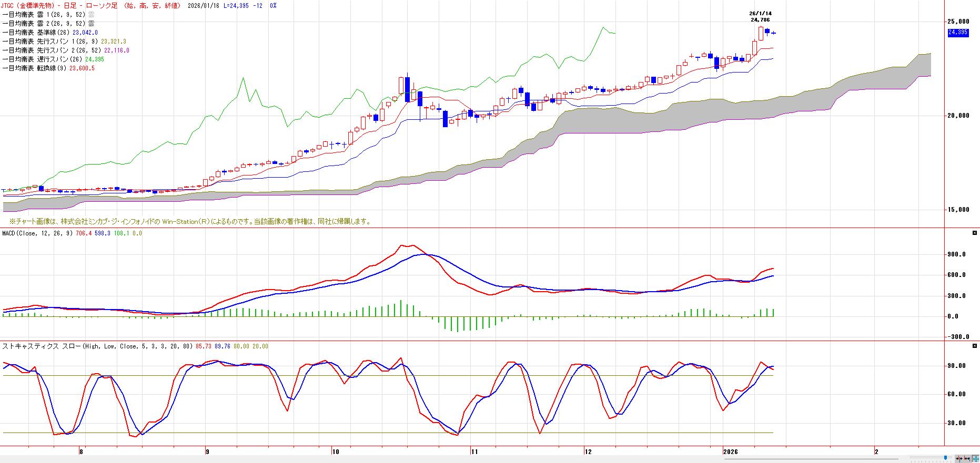The width and height of the screenshot is (980, 463).
Task: Click the Win-Station copyright notice text
Action: 190,222
